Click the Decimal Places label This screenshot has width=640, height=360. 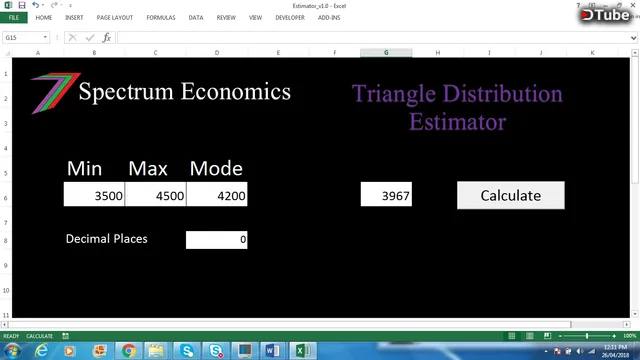[x=107, y=239]
